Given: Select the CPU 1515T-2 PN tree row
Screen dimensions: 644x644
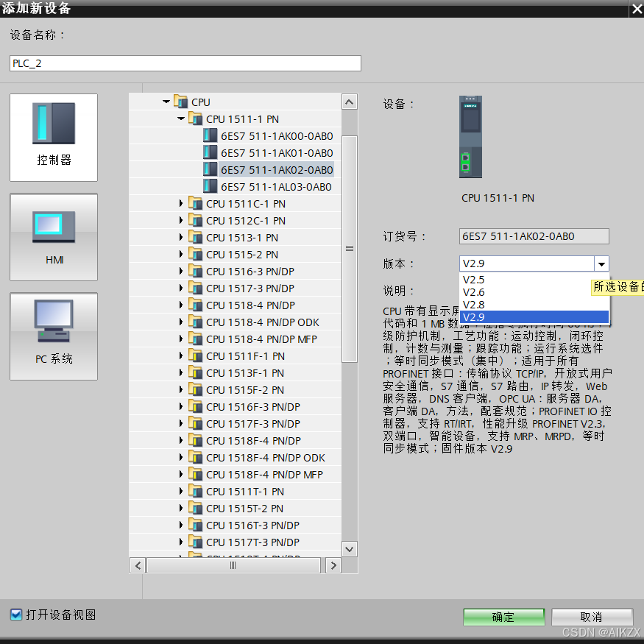Looking at the screenshot, I should [x=236, y=508].
